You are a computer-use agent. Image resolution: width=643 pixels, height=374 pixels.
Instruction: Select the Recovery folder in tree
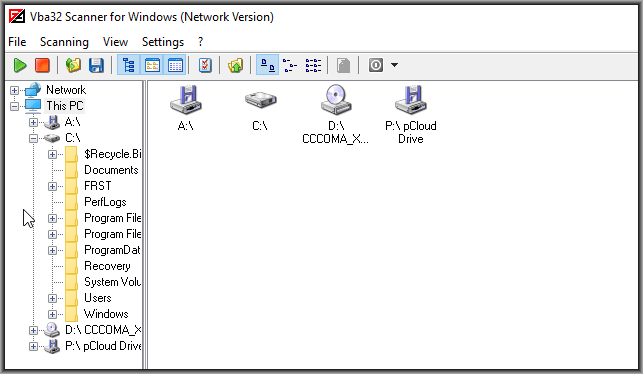tap(107, 266)
